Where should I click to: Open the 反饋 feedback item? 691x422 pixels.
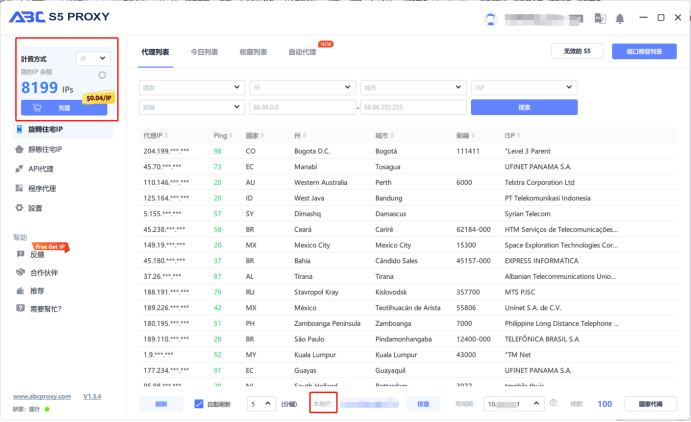(x=36, y=254)
